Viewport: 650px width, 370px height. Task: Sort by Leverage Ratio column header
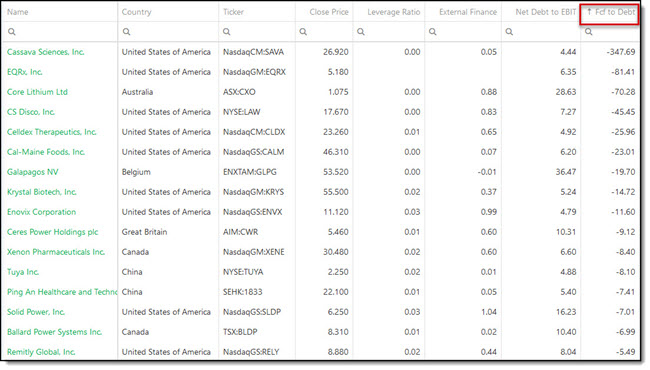click(393, 12)
